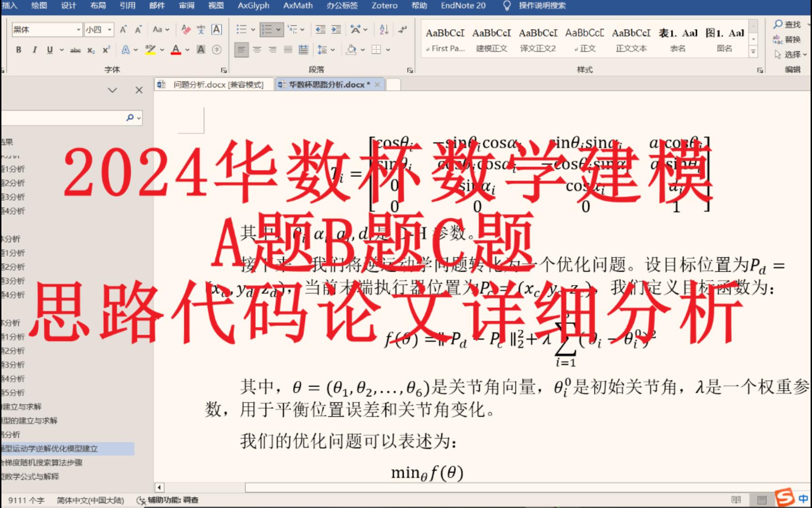Toggle bold formatting
Screen dimensions: 812x508
coord(18,49)
